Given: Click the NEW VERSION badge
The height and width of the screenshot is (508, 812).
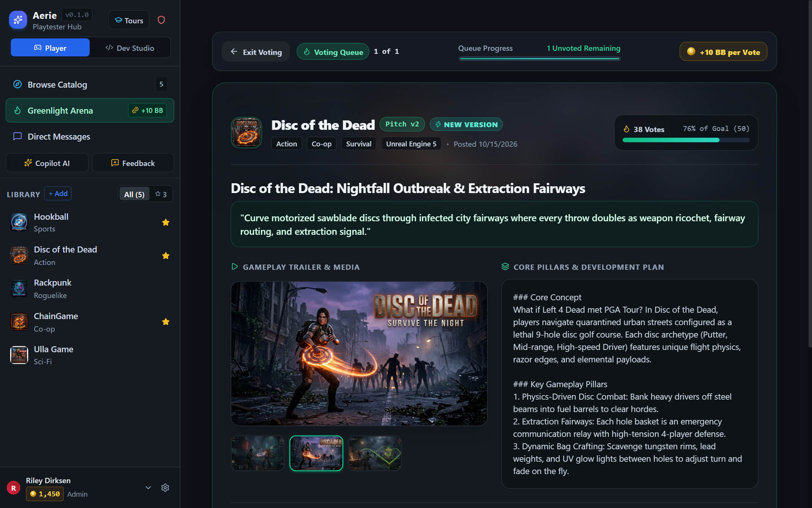Looking at the screenshot, I should (466, 124).
